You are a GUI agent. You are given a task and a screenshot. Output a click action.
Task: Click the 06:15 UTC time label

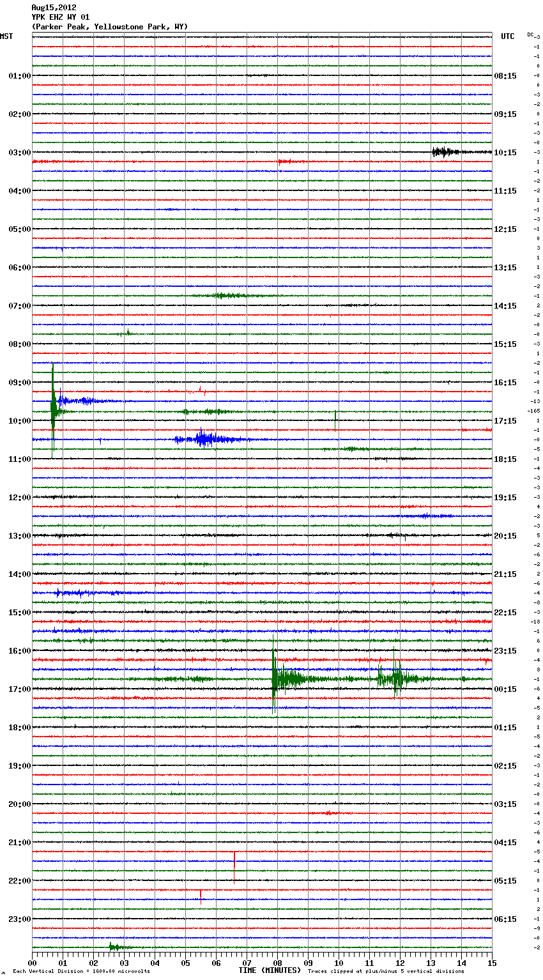[x=505, y=919]
